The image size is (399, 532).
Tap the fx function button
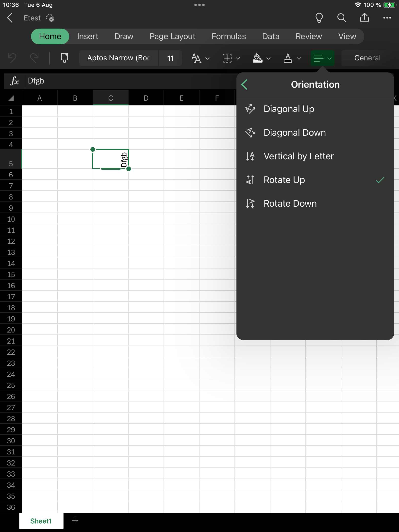(x=15, y=81)
